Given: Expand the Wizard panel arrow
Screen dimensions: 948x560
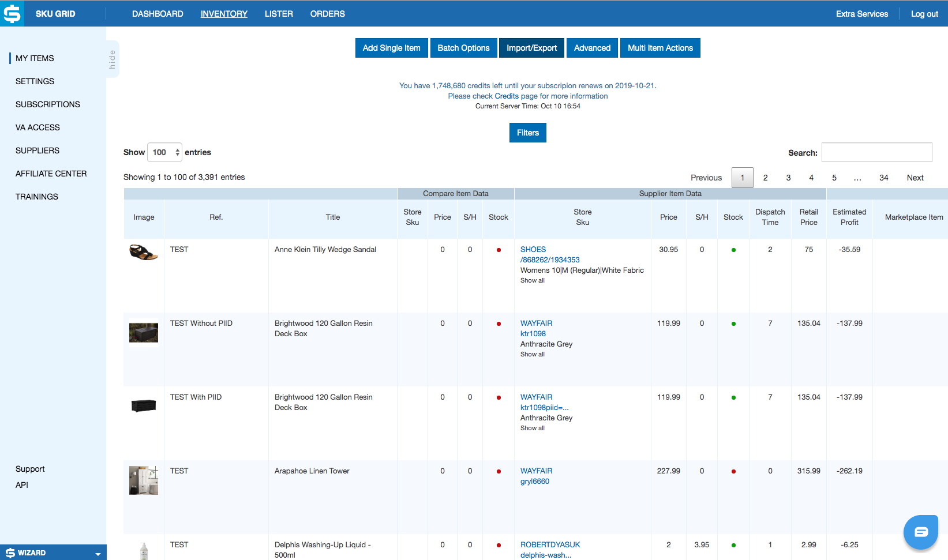Looking at the screenshot, I should click(98, 554).
